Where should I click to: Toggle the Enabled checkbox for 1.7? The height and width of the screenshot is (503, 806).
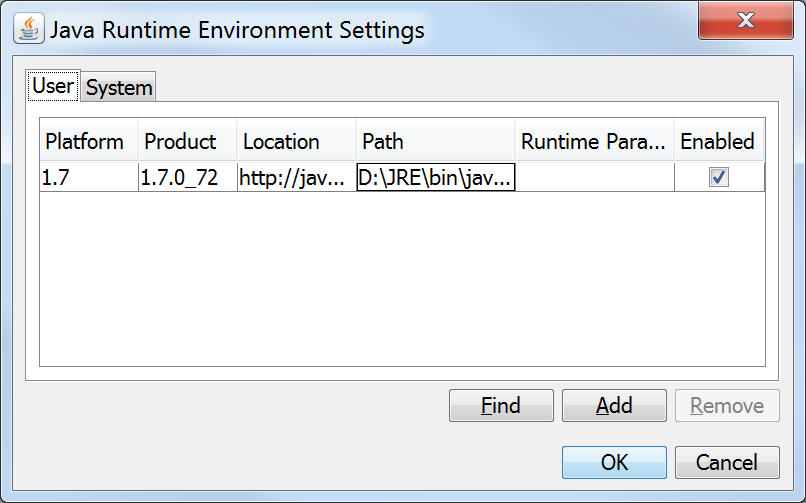click(x=718, y=177)
